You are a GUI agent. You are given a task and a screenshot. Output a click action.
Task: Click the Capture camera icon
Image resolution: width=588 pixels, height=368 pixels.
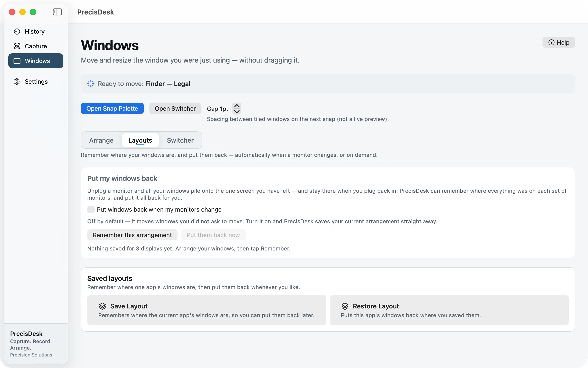point(17,46)
